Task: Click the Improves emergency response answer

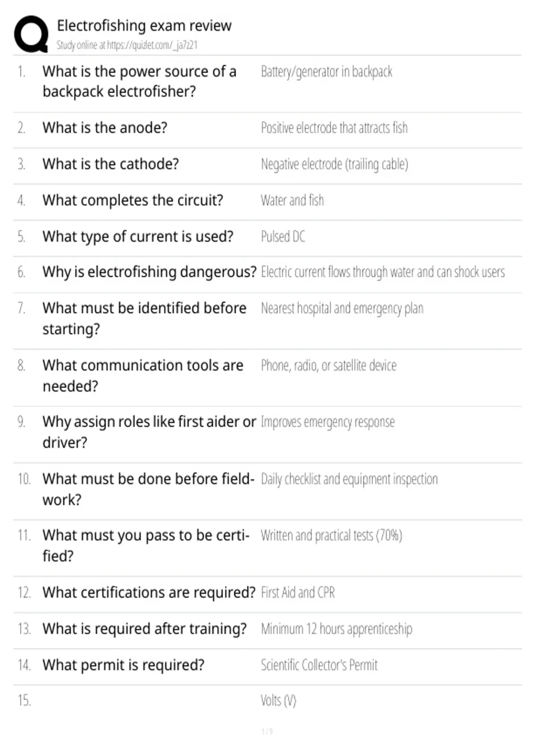Action: [328, 422]
